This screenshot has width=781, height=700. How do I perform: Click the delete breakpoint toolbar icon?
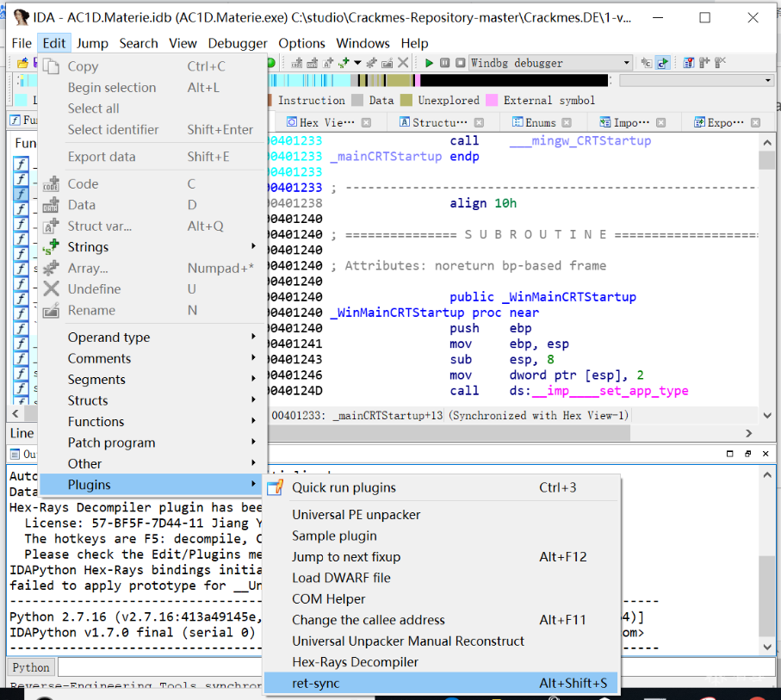click(720, 63)
